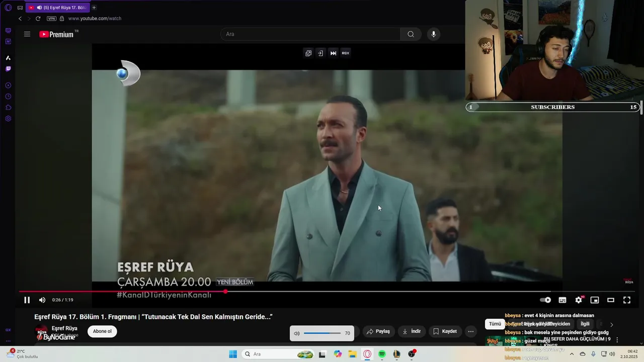
Task: Click the Abone ol subscribe button
Action: click(102, 331)
